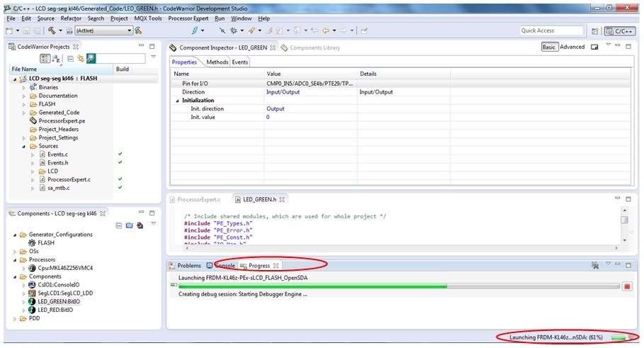Click the build hammer icon in toolbar
Screen dimensions: 644x348
[52, 30]
